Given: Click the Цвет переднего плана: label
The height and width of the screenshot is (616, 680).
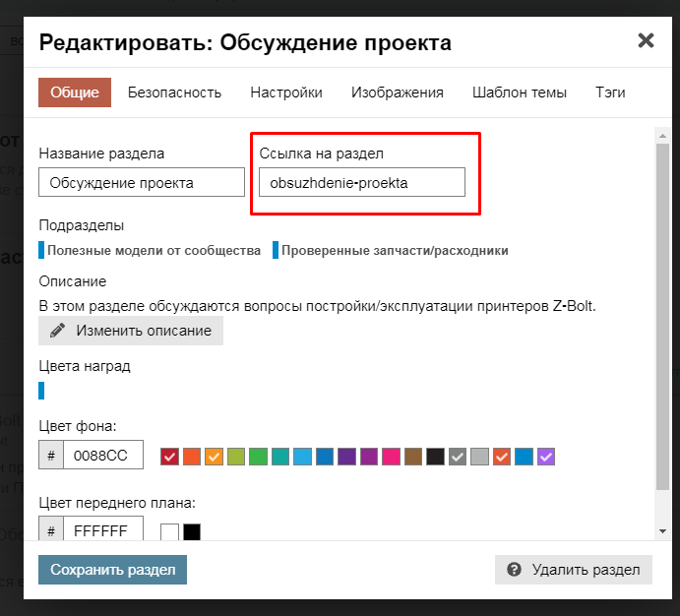Looking at the screenshot, I should coord(117,503).
